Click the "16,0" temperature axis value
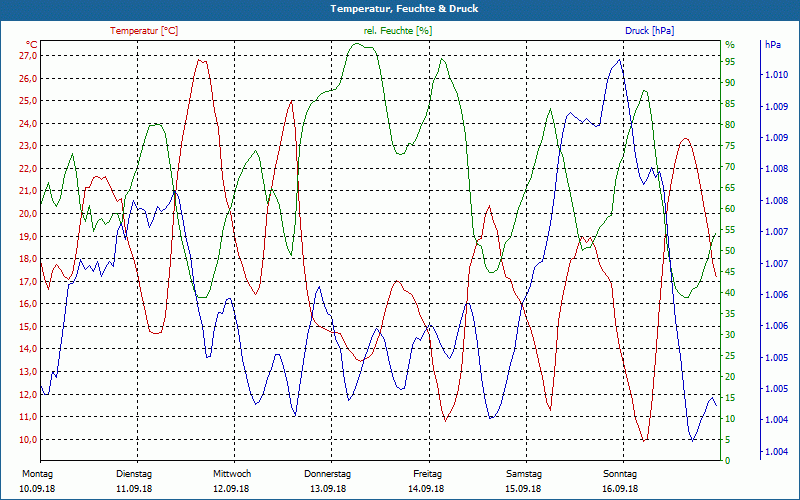Screen dimensions: 800x500 (28, 304)
